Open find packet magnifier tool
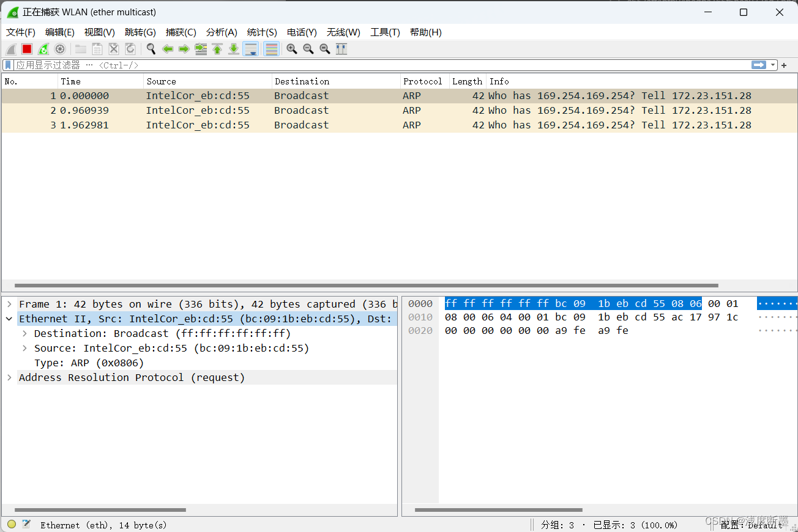The width and height of the screenshot is (798, 532). click(x=151, y=50)
